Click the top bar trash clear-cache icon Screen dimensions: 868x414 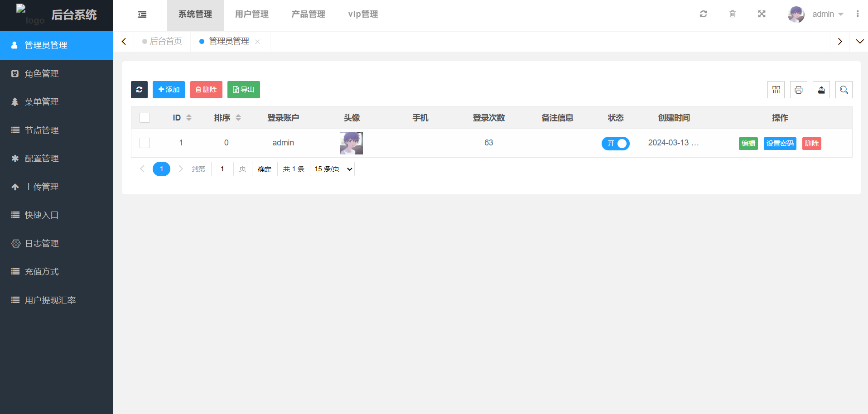pos(732,14)
